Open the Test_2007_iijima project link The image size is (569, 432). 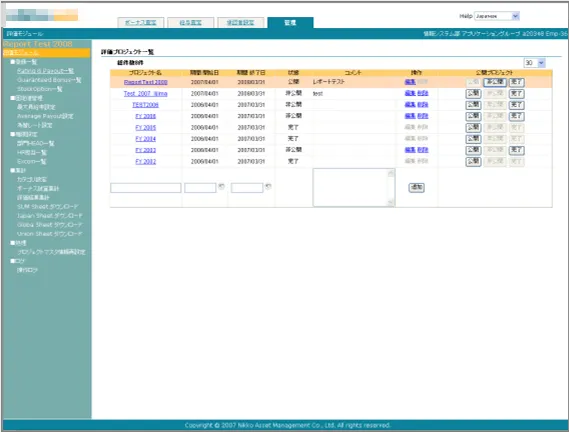[x=146, y=94]
